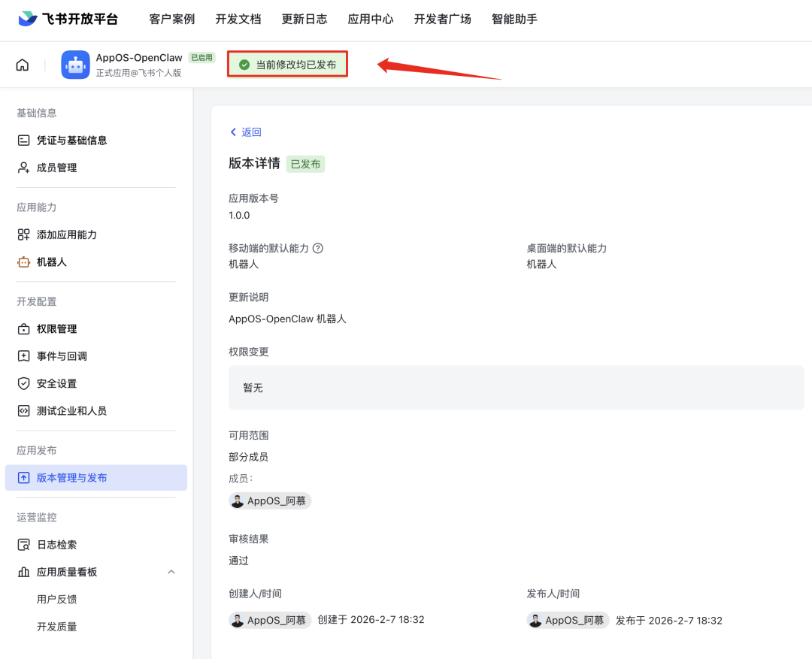Click the AppOS_阿慕 member avatar chip
The height and width of the screenshot is (659, 812).
pos(269,500)
